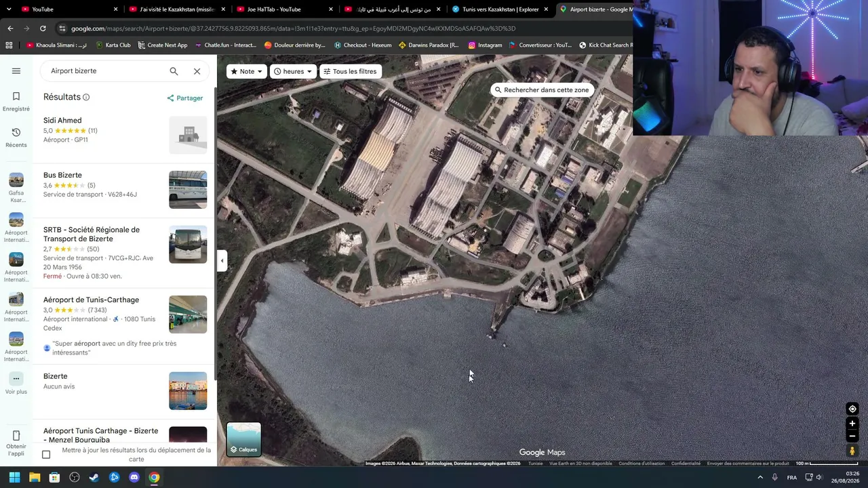Open the Récents history panel
868x488 pixels.
tap(16, 138)
